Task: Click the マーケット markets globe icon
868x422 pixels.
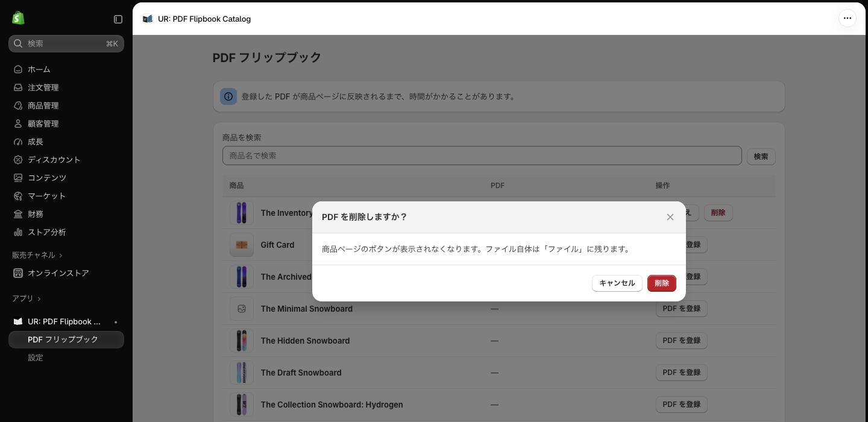Action: [x=18, y=196]
